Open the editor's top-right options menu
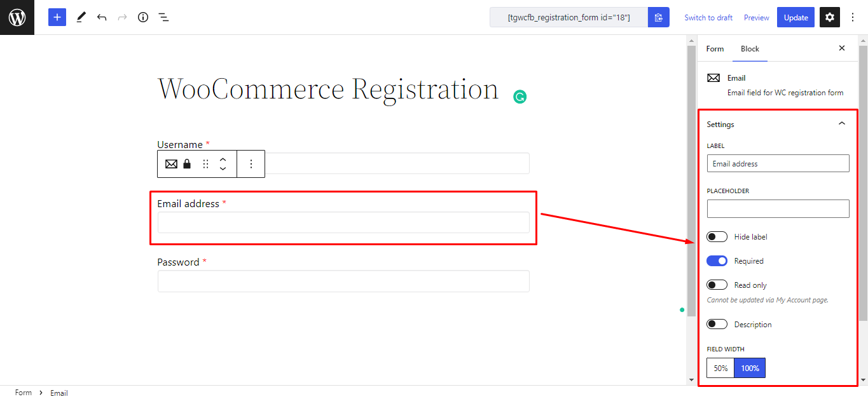 pos(853,17)
